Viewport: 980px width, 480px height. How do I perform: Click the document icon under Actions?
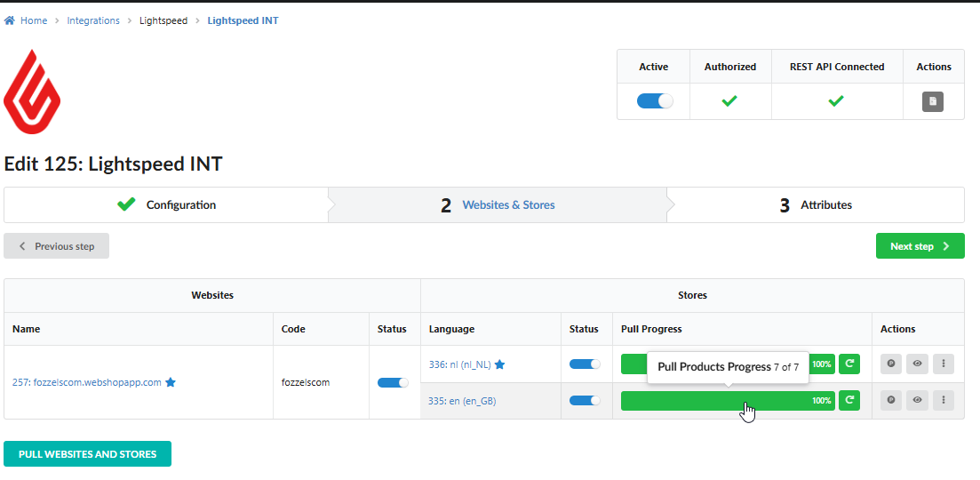[933, 101]
